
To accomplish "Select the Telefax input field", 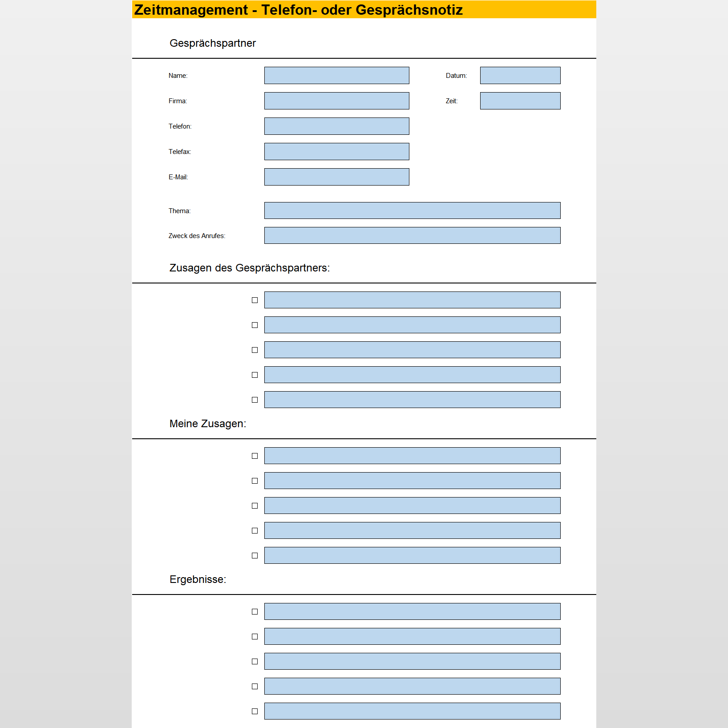I will 336,152.
